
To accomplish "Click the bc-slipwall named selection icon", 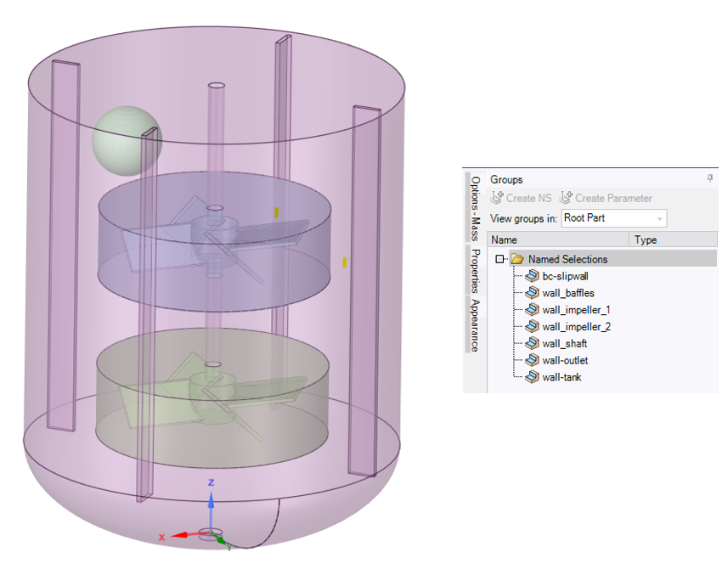I will click(x=532, y=276).
